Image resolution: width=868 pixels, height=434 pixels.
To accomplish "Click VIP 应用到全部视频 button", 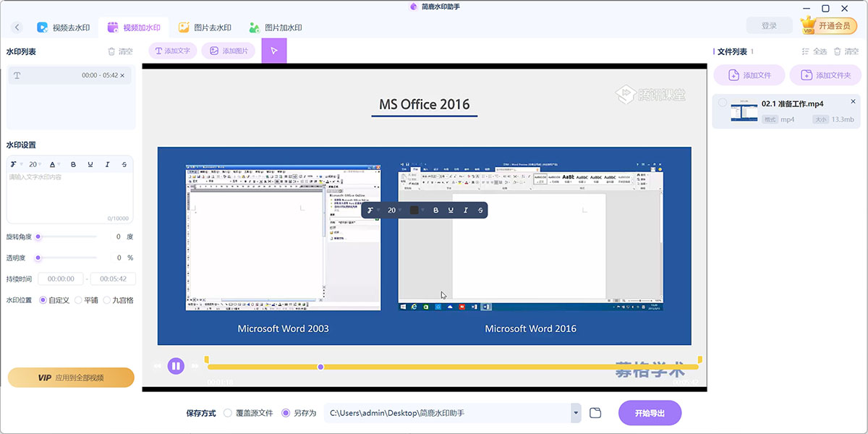I will (71, 378).
